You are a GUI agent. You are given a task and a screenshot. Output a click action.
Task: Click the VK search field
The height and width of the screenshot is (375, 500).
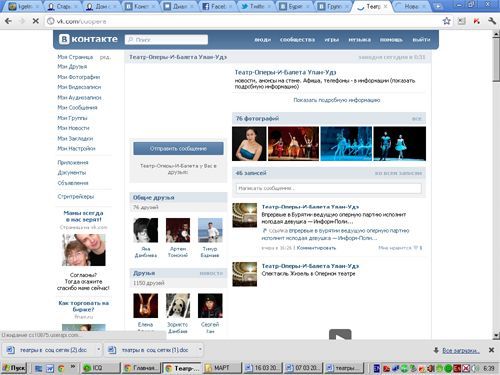point(166,40)
